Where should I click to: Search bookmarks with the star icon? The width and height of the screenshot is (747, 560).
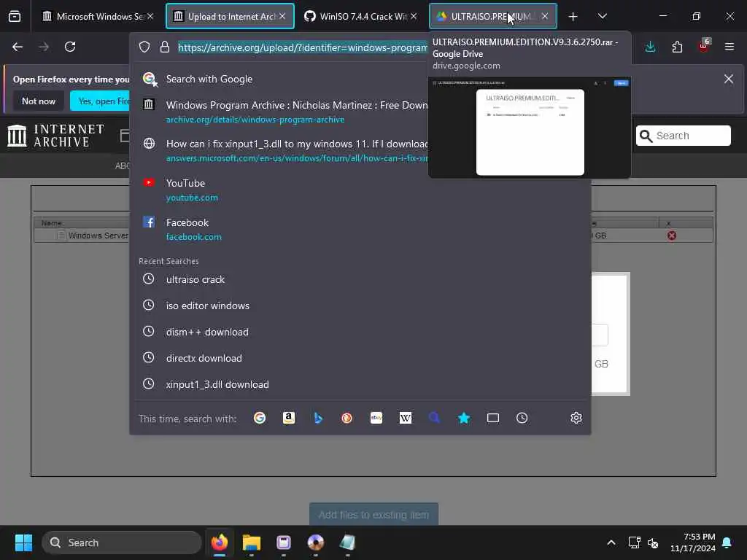(463, 418)
